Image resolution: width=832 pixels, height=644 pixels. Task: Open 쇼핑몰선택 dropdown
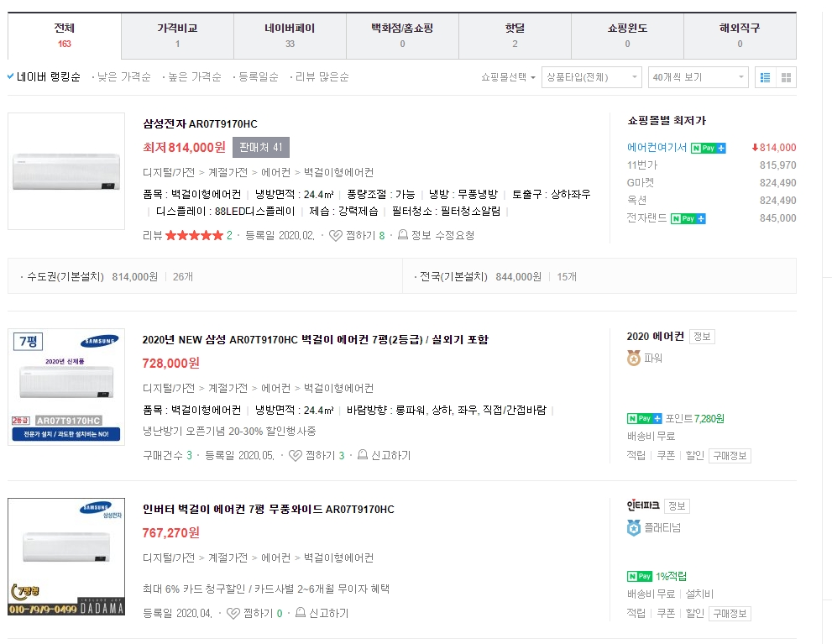click(508, 77)
